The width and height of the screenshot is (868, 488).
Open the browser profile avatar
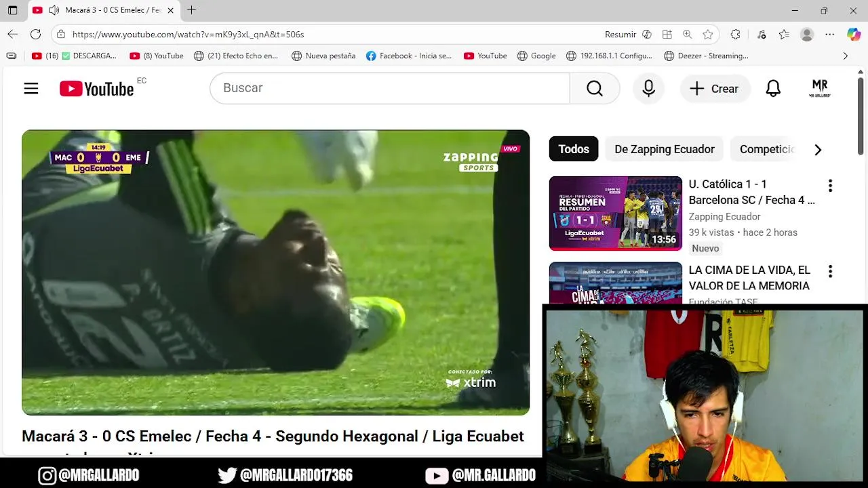tap(807, 34)
